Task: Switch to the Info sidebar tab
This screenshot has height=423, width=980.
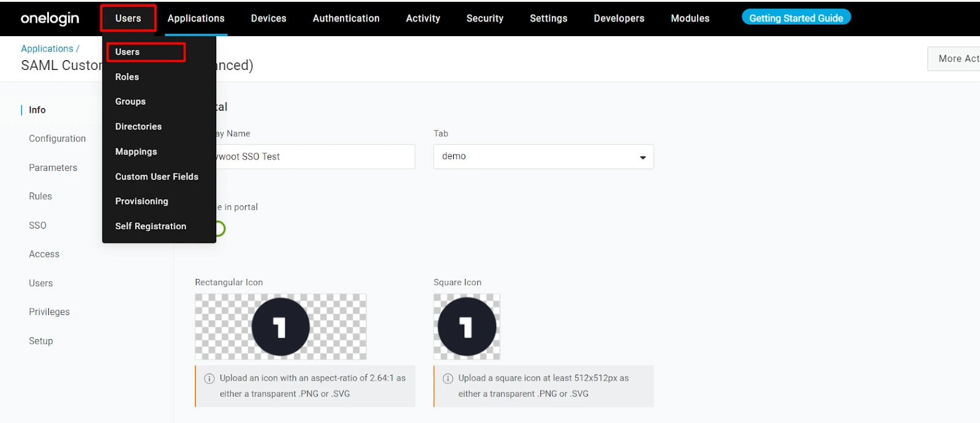Action: [x=37, y=110]
